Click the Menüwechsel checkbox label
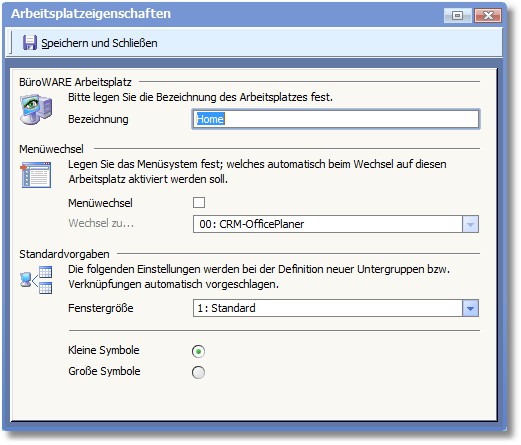The width and height of the screenshot is (521, 445). (x=100, y=203)
